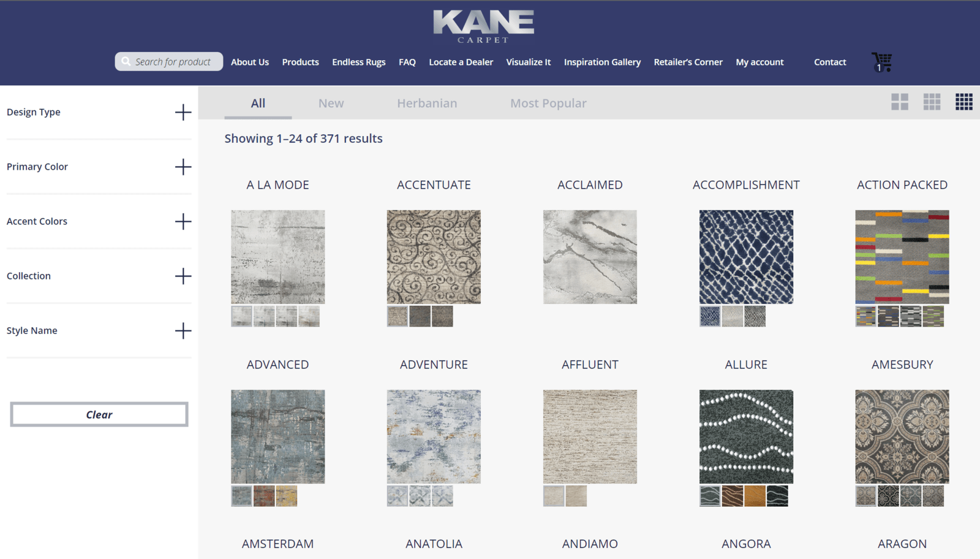The width and height of the screenshot is (980, 559).
Task: Go to Endless Rugs
Action: tap(358, 62)
